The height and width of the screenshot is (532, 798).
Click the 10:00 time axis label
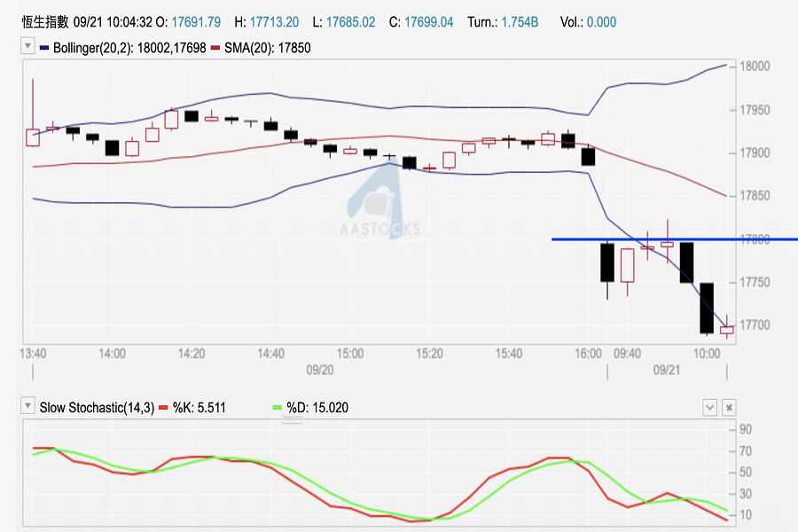(707, 353)
